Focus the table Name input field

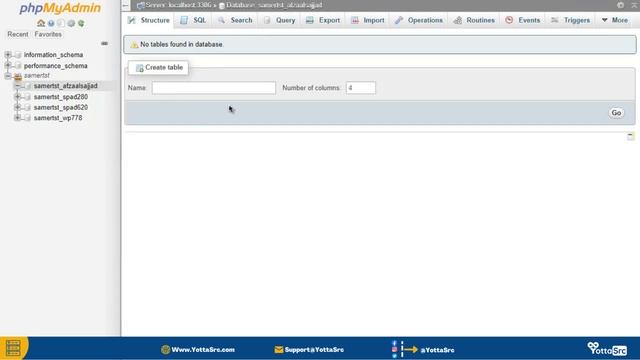tap(214, 88)
